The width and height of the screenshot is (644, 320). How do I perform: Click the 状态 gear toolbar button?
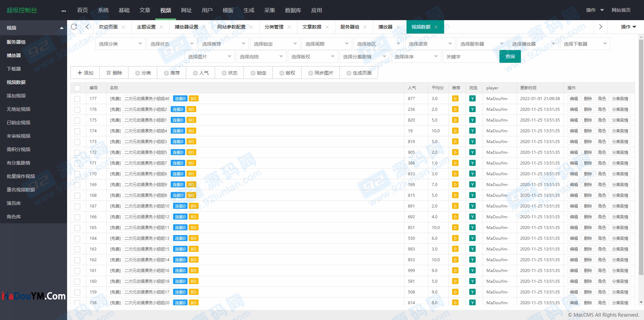click(229, 73)
